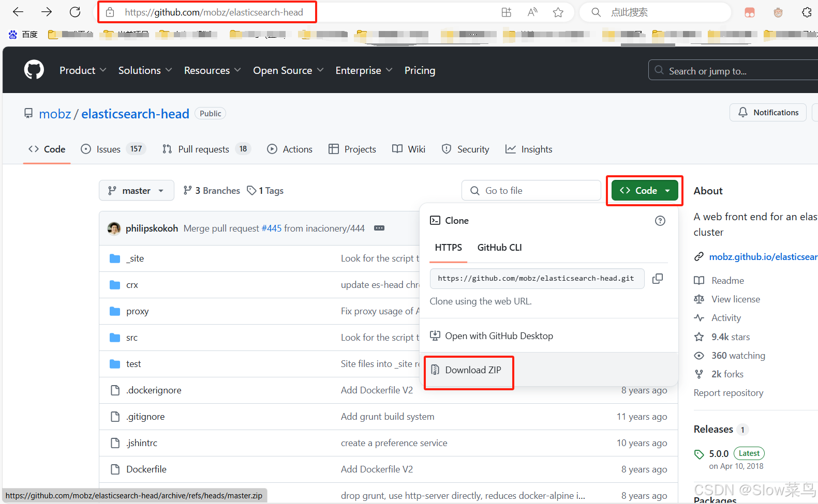818x504 pixels.
Task: Click Report repository
Action: [728, 393]
